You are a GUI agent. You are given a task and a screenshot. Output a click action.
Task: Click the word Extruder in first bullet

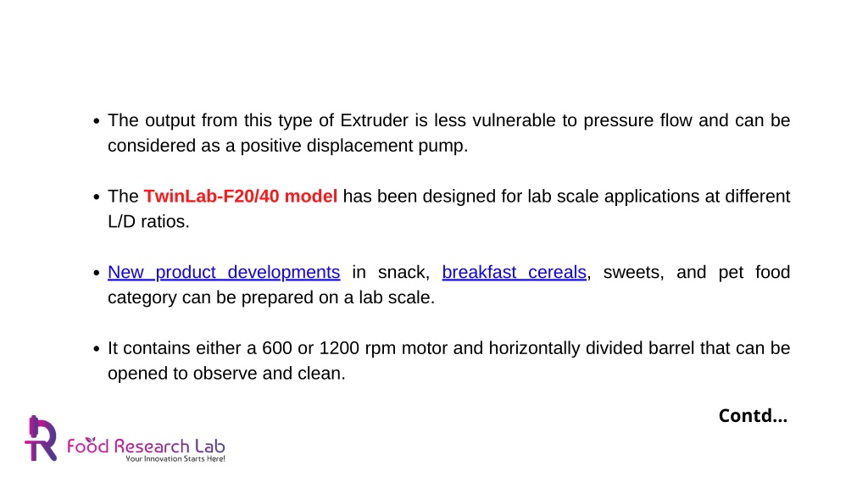coord(374,120)
